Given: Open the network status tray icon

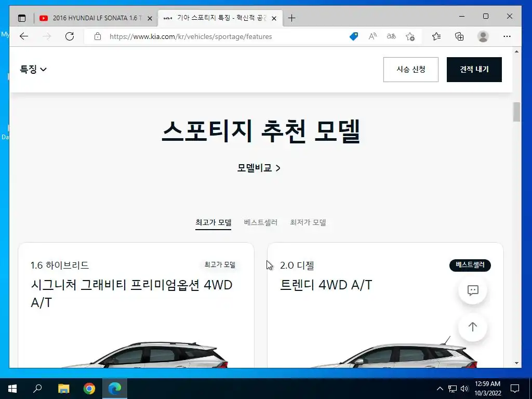Looking at the screenshot, I should point(453,389).
